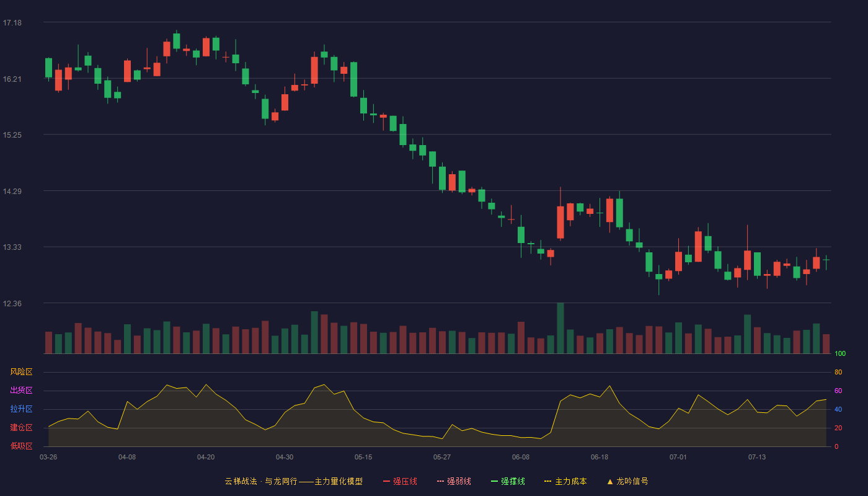Click the 04-08 date label
The image size is (868, 496).
[x=127, y=457]
